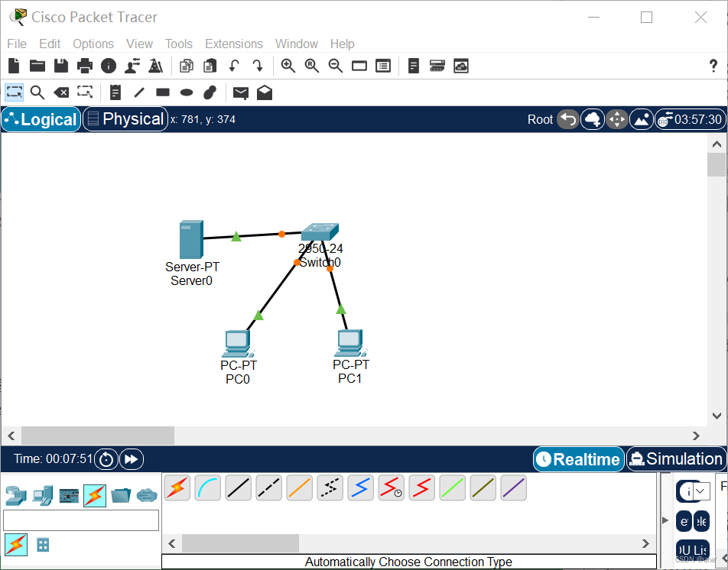Set tiled background image button
728x570 pixels.
point(642,120)
